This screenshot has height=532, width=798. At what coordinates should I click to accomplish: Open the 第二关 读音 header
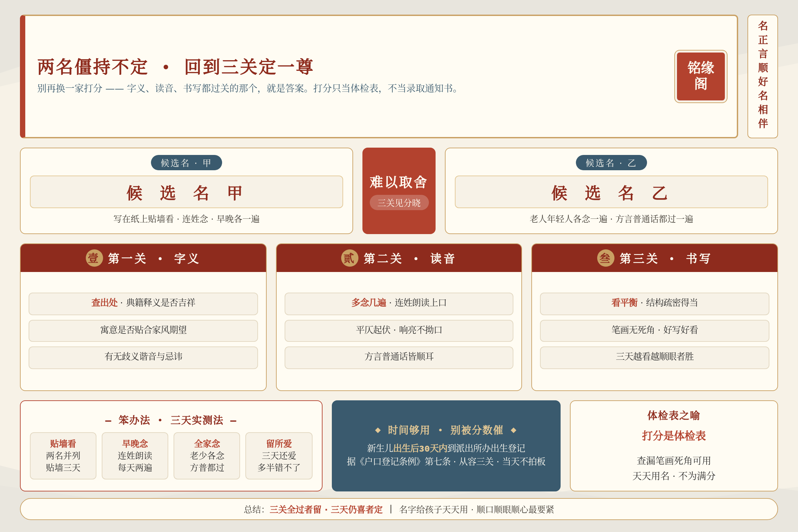tap(399, 258)
